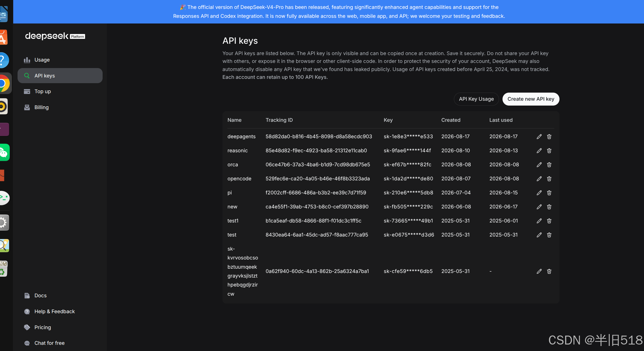Screen dimensions: 644x351
Task: Edit the opencode API key name
Action: pyautogui.click(x=539, y=179)
